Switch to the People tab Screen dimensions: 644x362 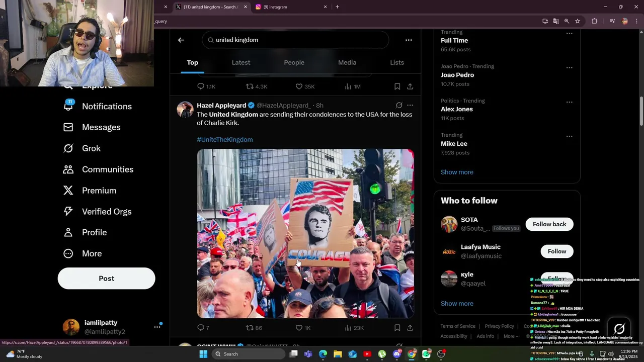click(294, 63)
